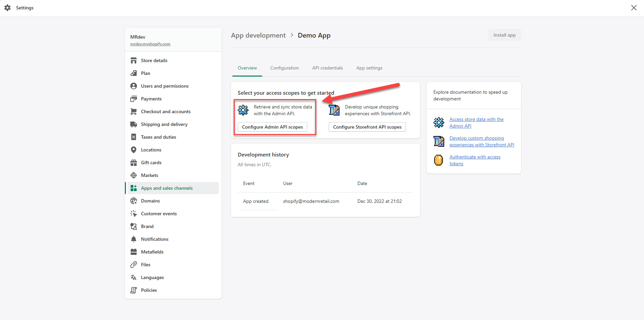The image size is (644, 320).
Task: Click the Event column header
Action: [x=249, y=183]
